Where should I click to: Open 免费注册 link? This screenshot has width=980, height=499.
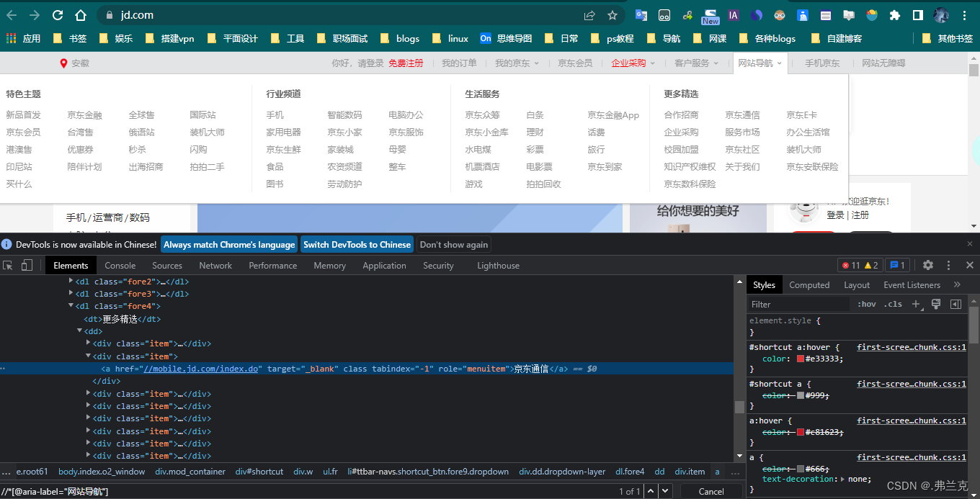point(406,63)
